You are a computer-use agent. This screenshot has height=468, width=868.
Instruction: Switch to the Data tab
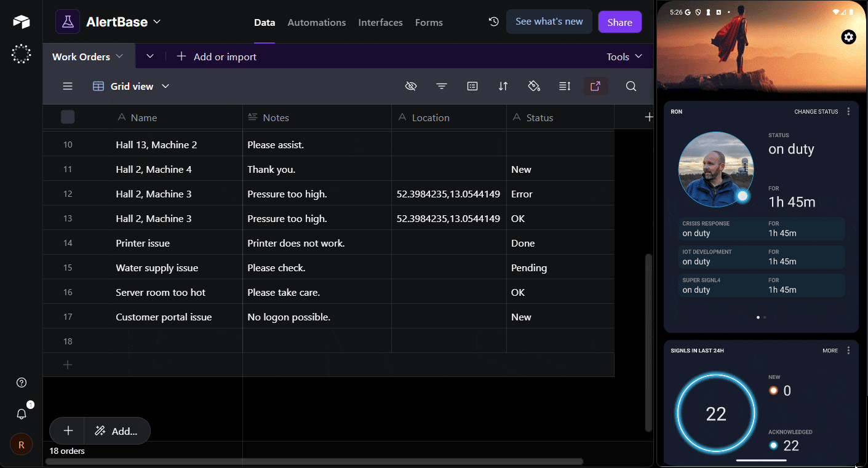coord(265,22)
